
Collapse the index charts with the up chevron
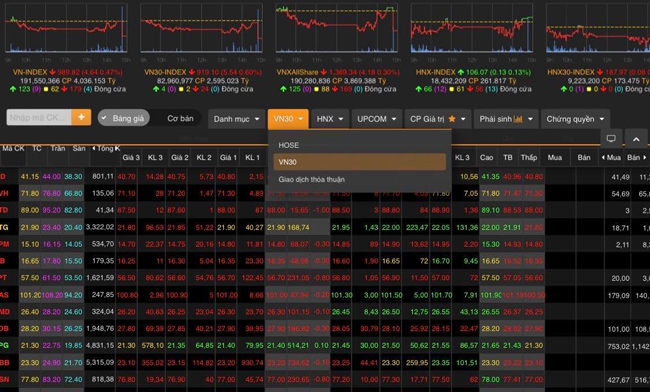click(636, 139)
